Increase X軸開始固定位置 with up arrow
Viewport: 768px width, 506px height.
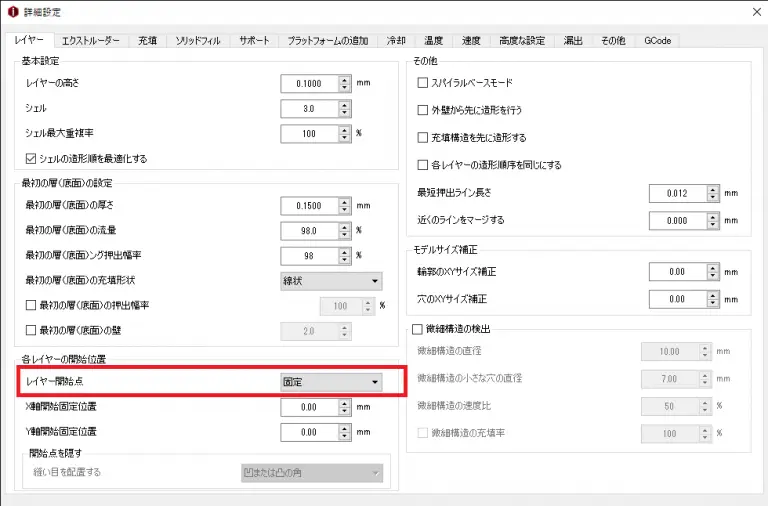click(345, 403)
